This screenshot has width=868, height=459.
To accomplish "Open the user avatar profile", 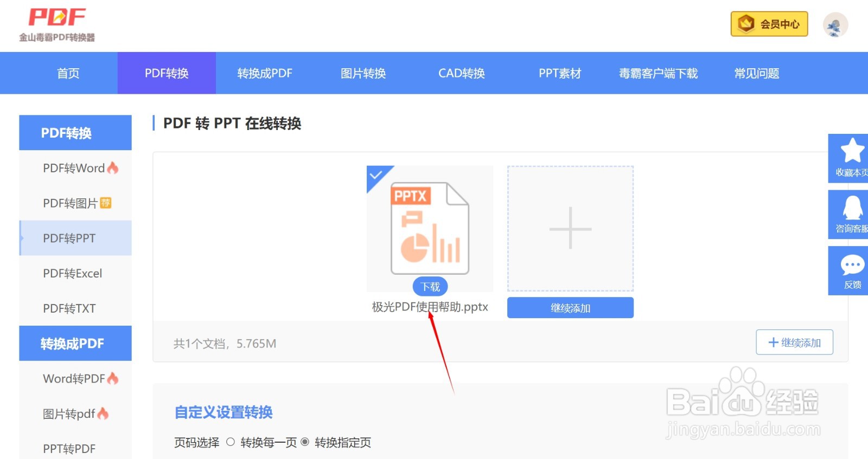I will [835, 25].
